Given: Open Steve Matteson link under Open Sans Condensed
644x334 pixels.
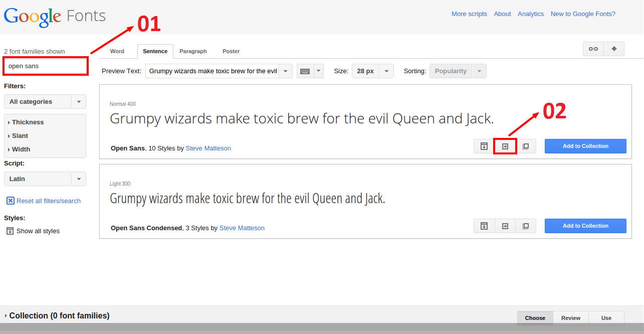Looking at the screenshot, I should pos(242,228).
